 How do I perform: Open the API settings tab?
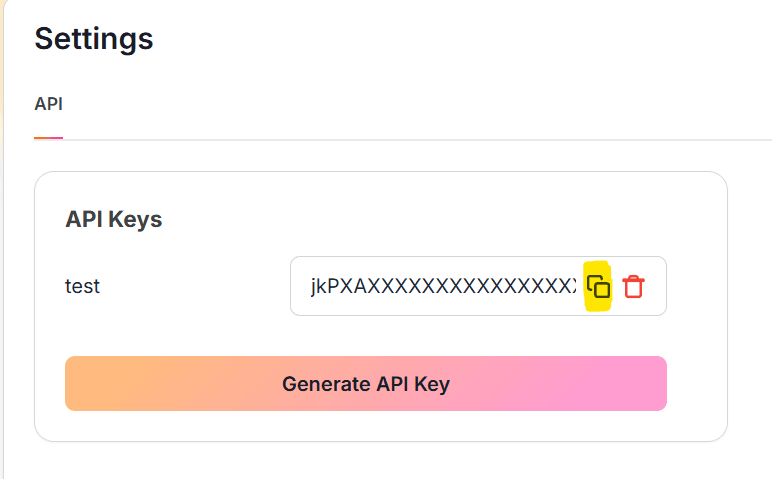tap(48, 104)
